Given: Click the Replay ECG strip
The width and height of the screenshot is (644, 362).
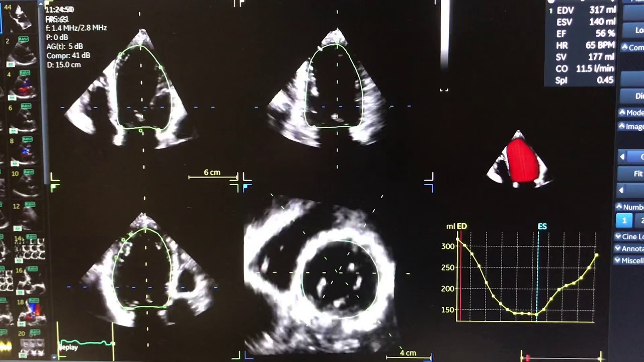Looking at the screenshot, I should tap(86, 343).
